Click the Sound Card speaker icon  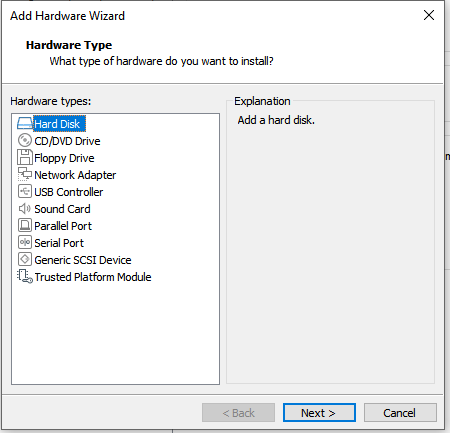tap(25, 209)
